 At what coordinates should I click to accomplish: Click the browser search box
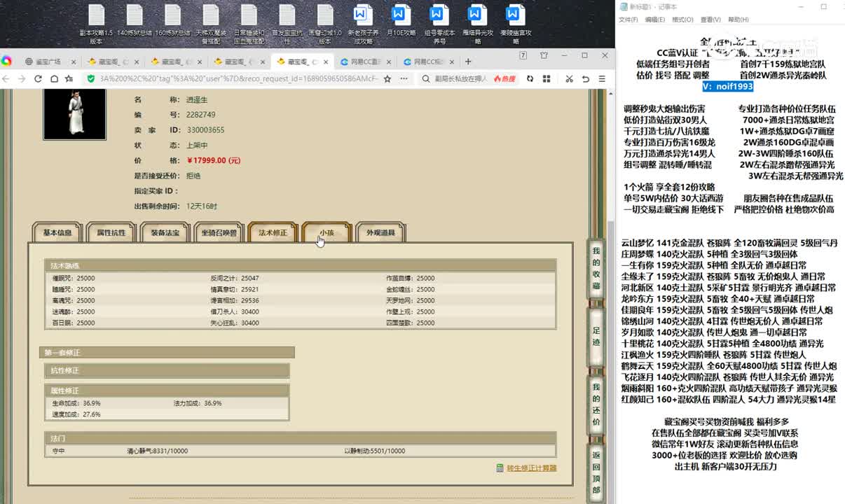(x=462, y=79)
